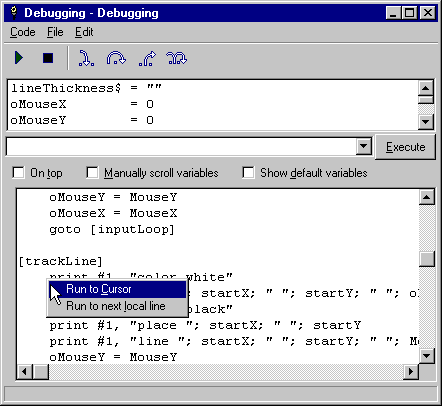
Task: Click the Debugging window title bar icon
Action: pyautogui.click(x=14, y=13)
